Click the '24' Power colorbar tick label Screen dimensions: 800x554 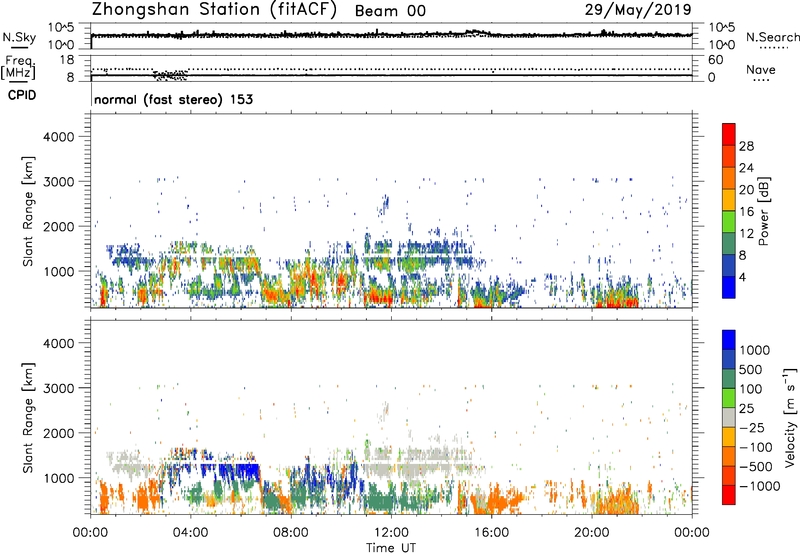746,168
